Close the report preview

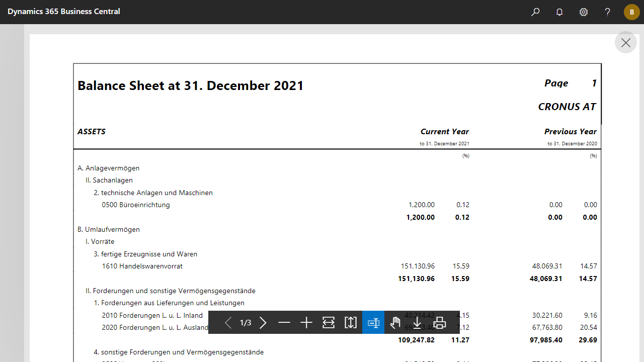click(625, 43)
